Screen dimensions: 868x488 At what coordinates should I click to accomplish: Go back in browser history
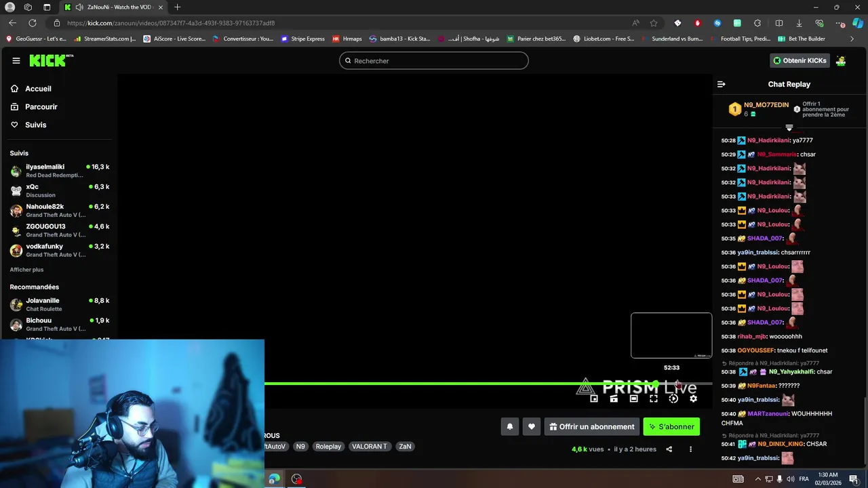12,22
